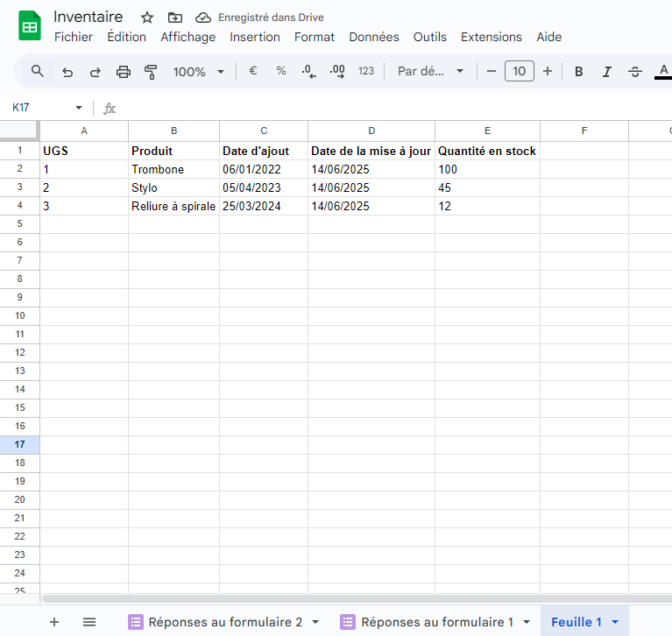This screenshot has height=636, width=672.
Task: Star the Inventaire document
Action: click(x=147, y=18)
